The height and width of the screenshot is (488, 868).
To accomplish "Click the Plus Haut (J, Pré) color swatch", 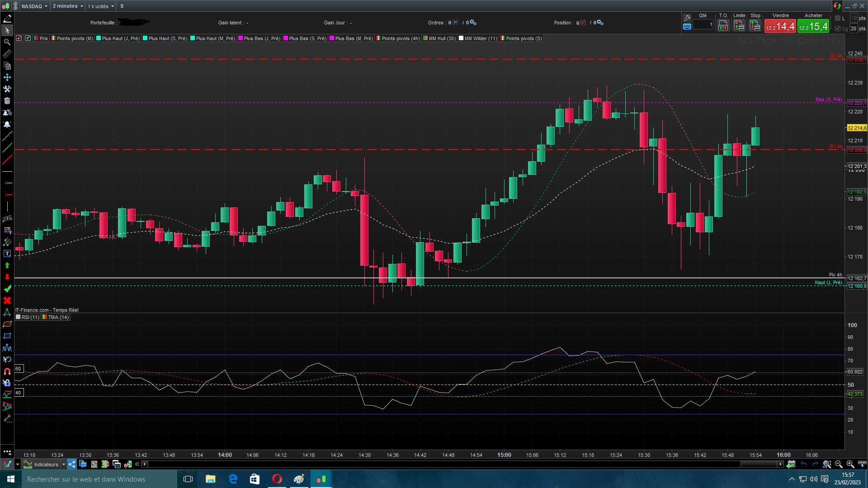I will click(99, 38).
